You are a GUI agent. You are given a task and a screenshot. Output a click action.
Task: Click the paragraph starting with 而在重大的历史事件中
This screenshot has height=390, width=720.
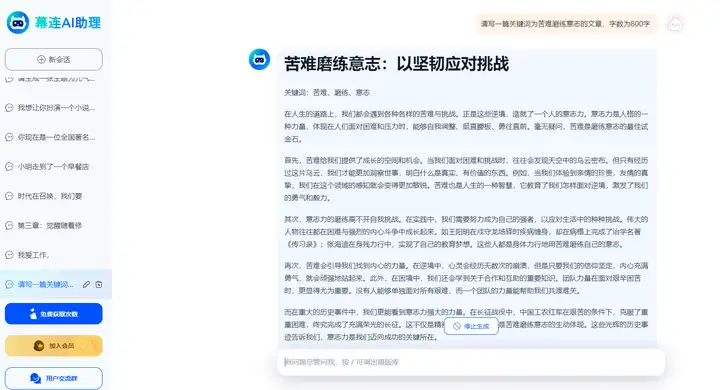466,325
